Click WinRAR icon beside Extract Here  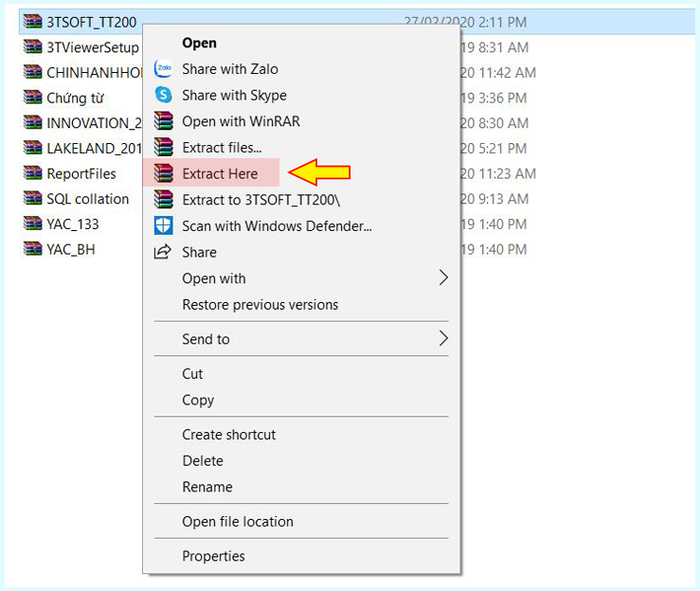[x=163, y=173]
